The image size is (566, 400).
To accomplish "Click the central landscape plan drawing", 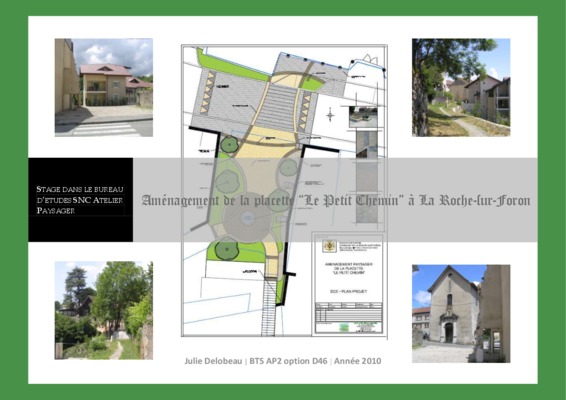I will point(284,191).
